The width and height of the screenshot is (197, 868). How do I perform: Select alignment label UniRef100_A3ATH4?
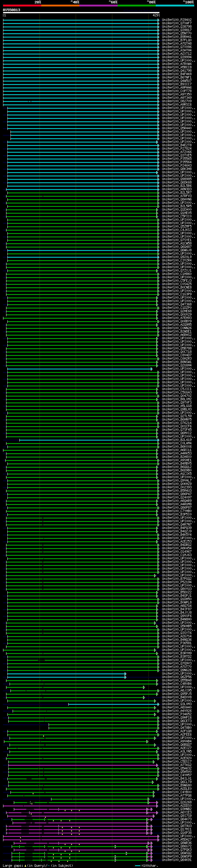[177, 50]
